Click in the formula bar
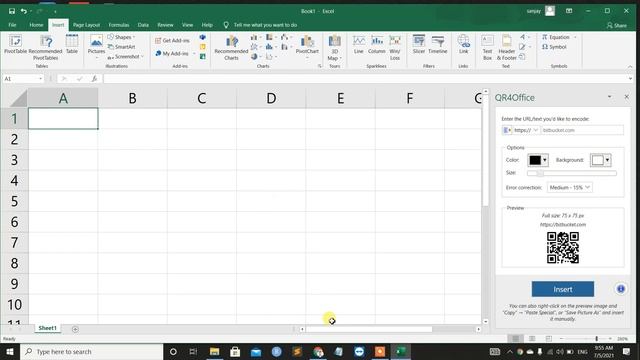This screenshot has height=360, width=640. point(365,78)
